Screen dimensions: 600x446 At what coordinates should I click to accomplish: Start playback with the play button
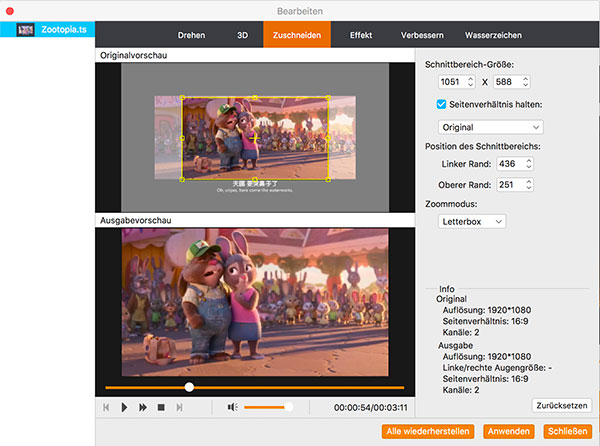tap(124, 407)
